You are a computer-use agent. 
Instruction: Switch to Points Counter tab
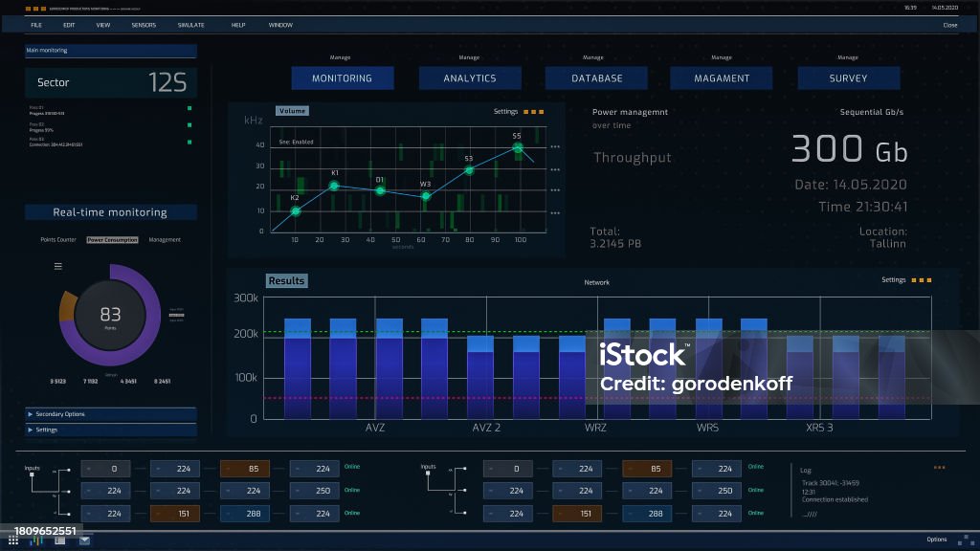pyautogui.click(x=58, y=240)
